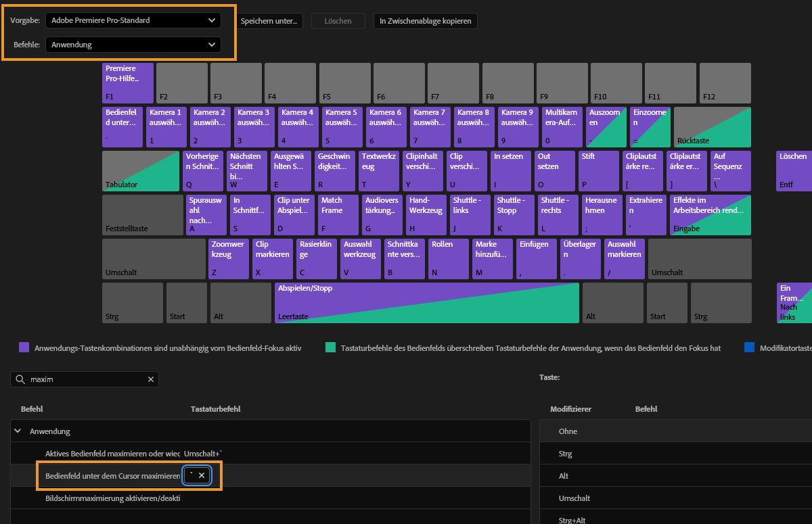Select the M Marke hinzufügen key
This screenshot has width=812, height=524.
[492, 258]
